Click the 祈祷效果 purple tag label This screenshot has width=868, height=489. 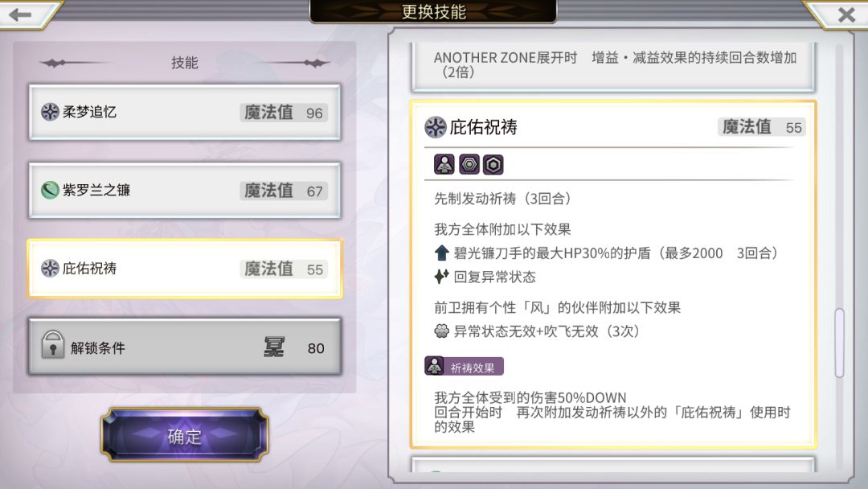point(464,367)
